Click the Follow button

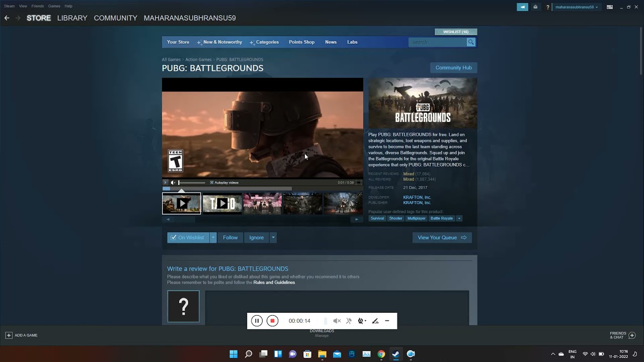coord(230,237)
